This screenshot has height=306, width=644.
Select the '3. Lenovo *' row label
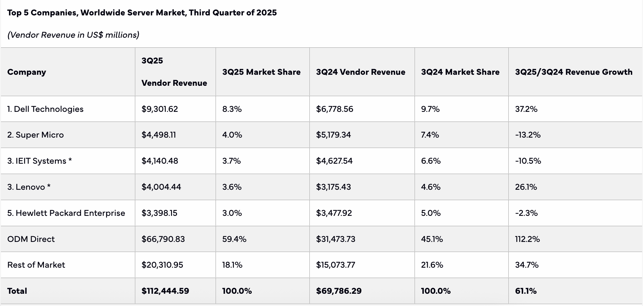(x=29, y=187)
